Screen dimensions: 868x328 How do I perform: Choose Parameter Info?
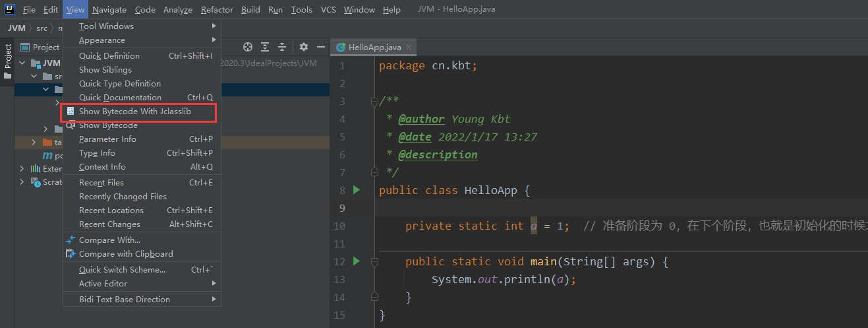[142, 139]
